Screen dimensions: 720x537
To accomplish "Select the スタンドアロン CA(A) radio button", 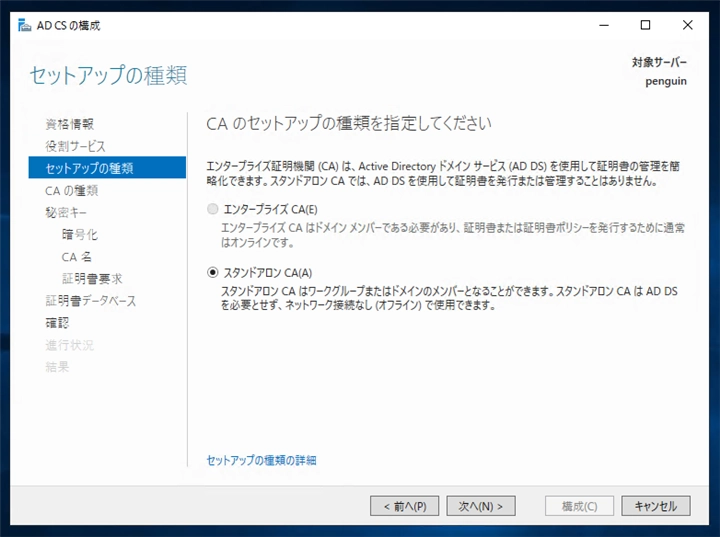I will point(213,272).
